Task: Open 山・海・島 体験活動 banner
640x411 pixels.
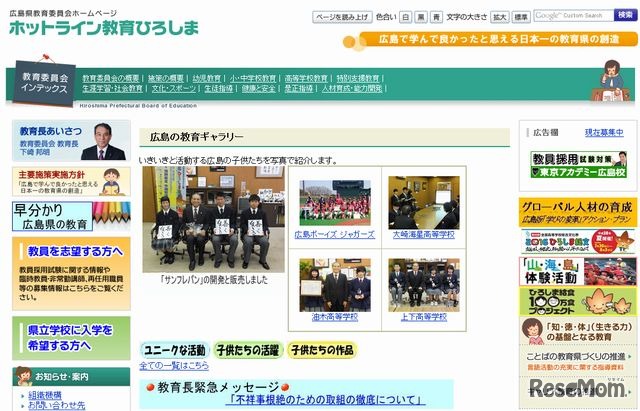Action: click(578, 271)
